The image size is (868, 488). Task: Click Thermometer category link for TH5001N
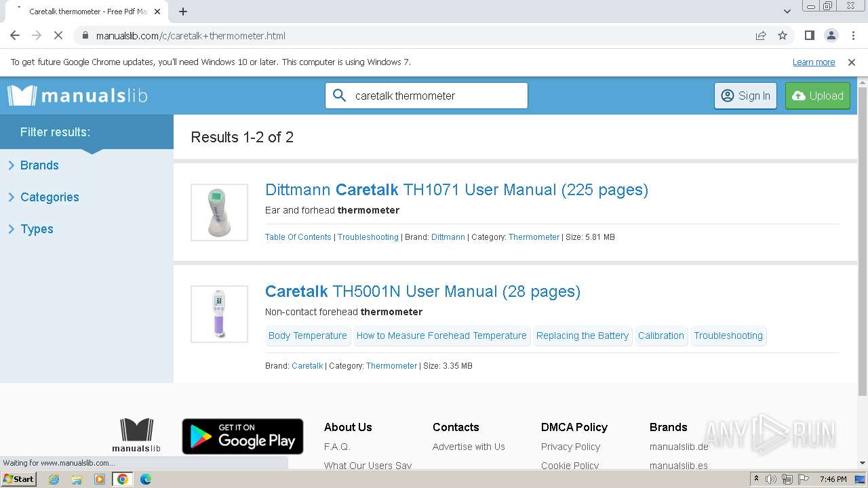391,366
